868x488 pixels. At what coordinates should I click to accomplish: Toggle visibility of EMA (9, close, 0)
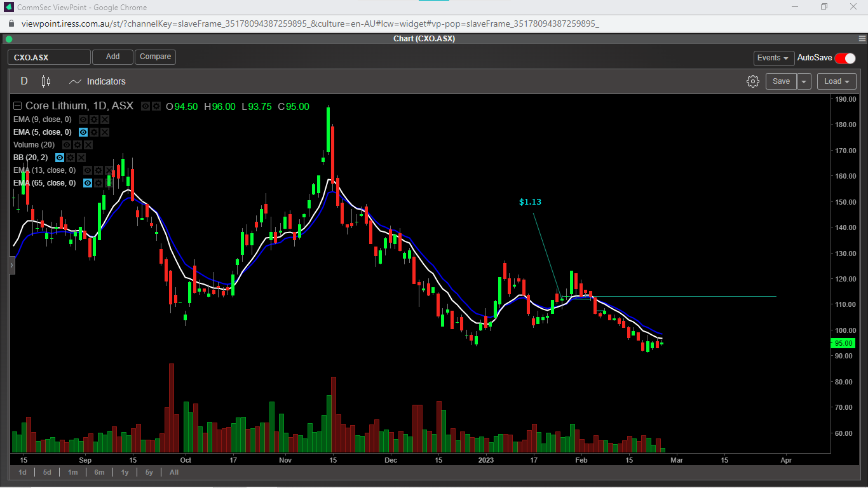coord(83,119)
